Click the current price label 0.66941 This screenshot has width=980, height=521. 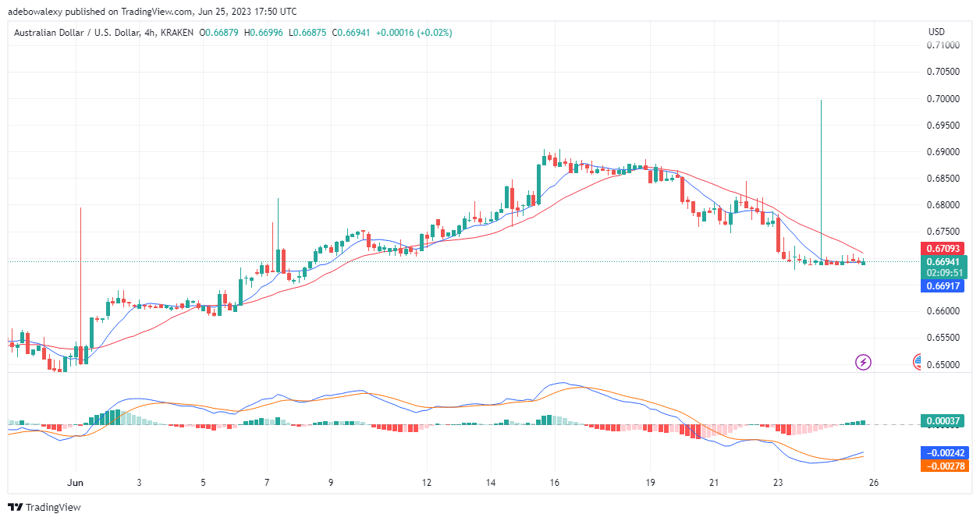945,262
